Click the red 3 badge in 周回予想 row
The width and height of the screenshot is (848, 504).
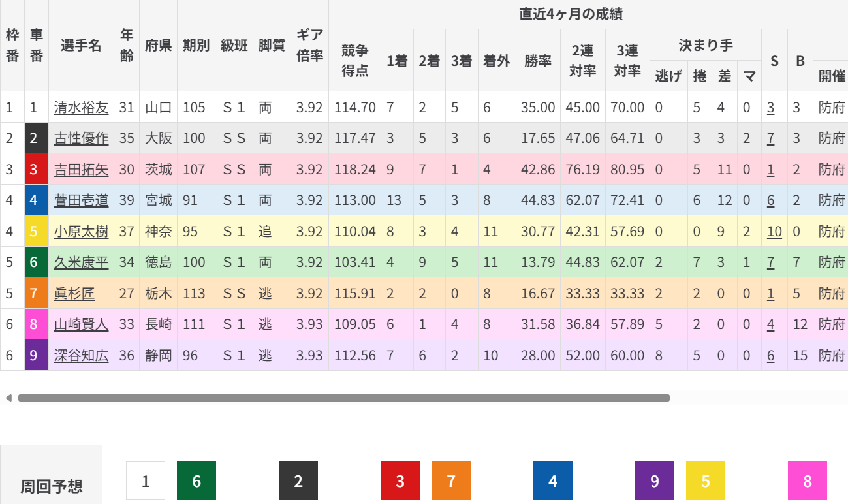pyautogui.click(x=400, y=481)
